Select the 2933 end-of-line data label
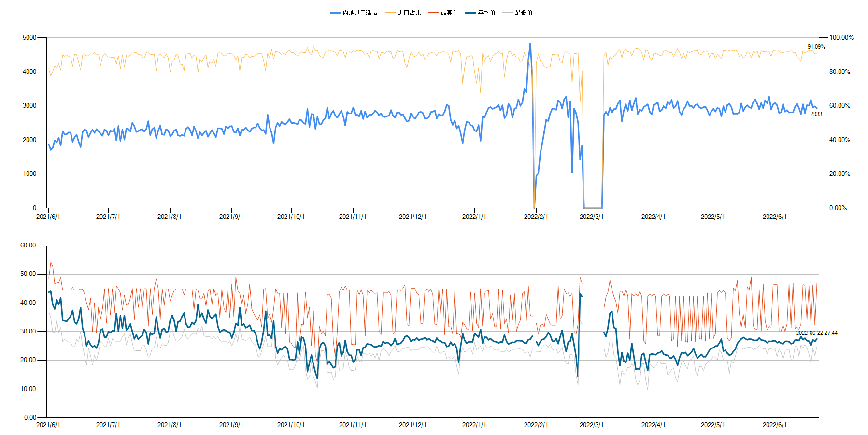Screen dimensions: 868x435 click(x=816, y=114)
